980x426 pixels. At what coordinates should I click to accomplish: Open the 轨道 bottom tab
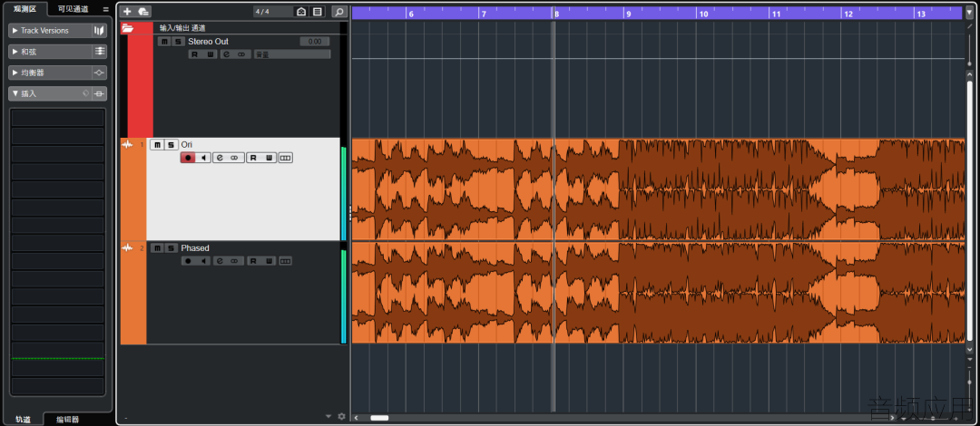(x=23, y=419)
